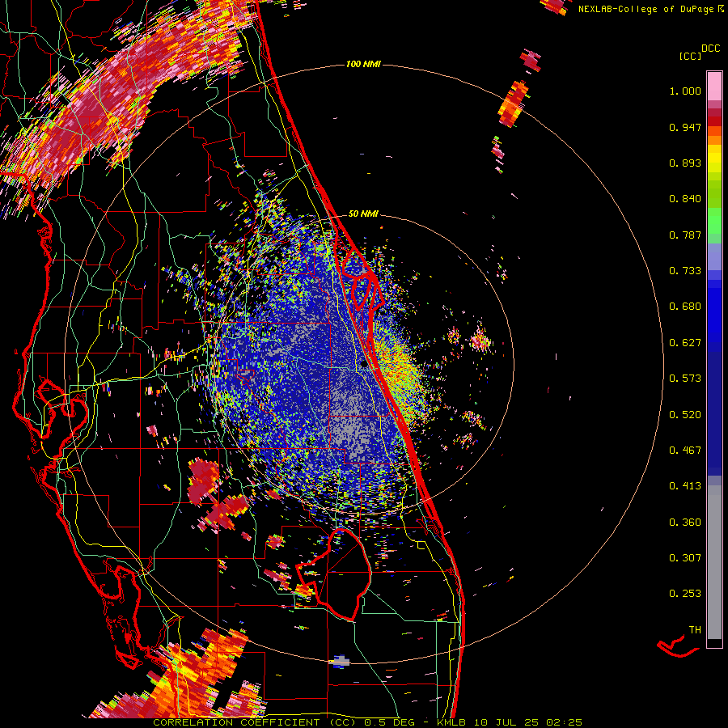Click the 0.573 color scale value
This screenshot has width=728, height=728.
685,379
